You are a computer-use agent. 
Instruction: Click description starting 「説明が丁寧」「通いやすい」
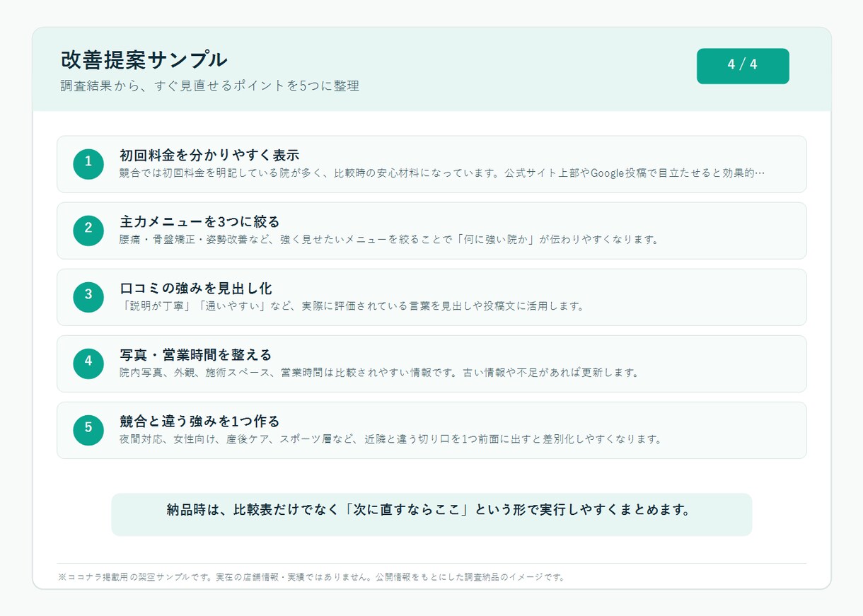[352, 306]
